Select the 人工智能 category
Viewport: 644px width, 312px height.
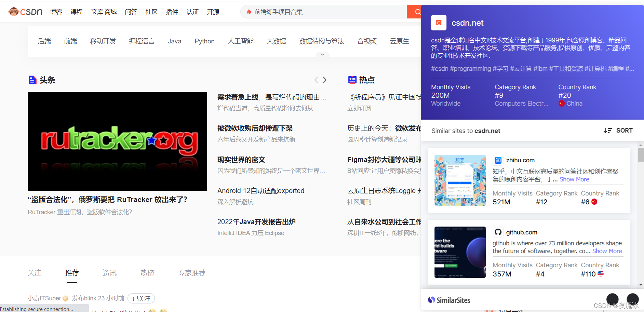pyautogui.click(x=241, y=41)
